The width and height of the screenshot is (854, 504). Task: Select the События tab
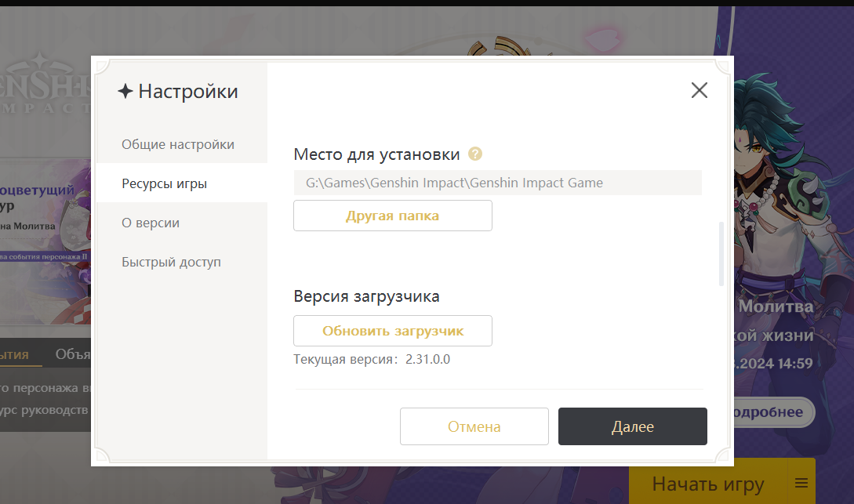16,354
